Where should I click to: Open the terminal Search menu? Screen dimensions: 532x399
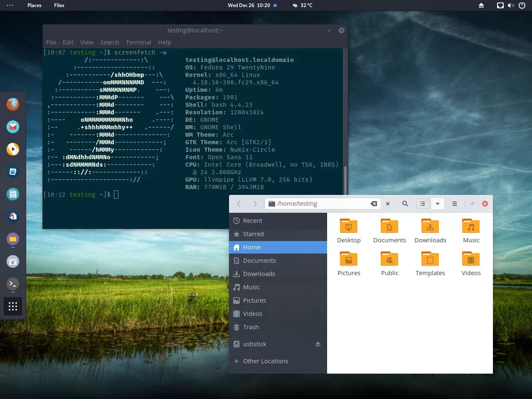point(110,42)
